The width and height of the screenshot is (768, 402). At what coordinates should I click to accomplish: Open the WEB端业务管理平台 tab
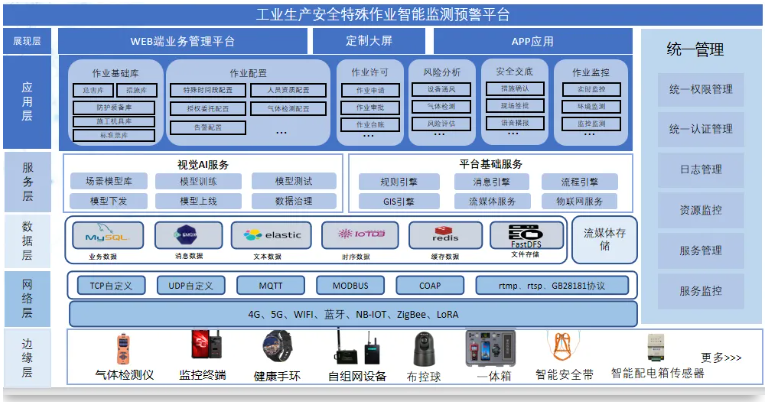[181, 42]
